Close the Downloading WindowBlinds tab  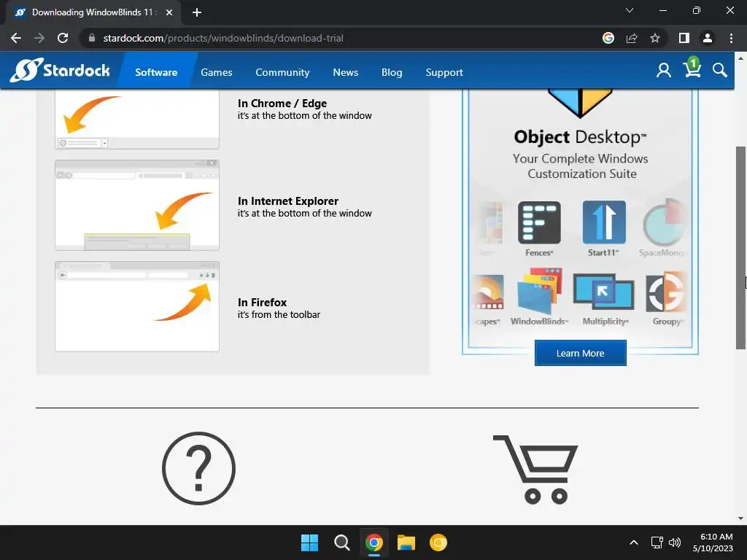[x=169, y=12]
